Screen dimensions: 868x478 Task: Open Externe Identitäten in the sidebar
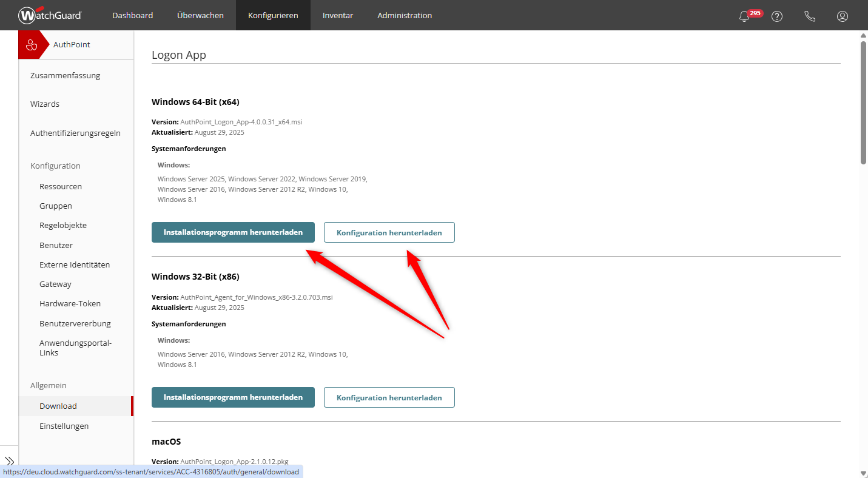(75, 264)
